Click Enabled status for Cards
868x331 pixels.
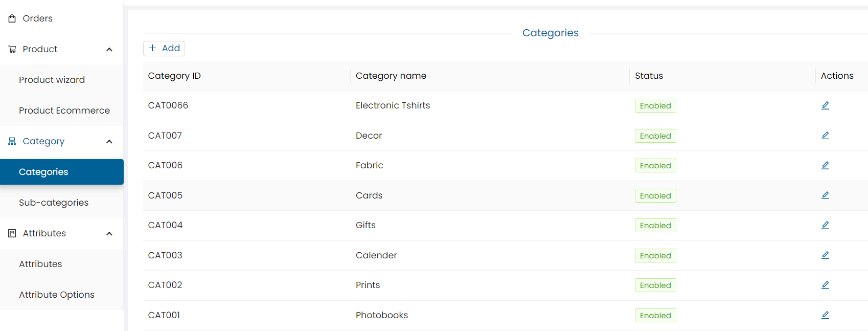coord(655,196)
